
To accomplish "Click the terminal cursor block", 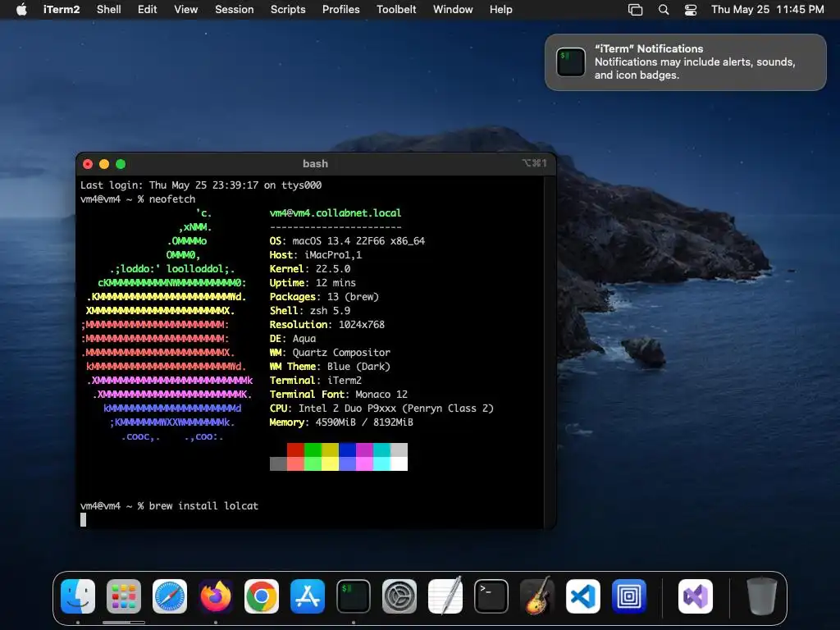I will point(83,519).
